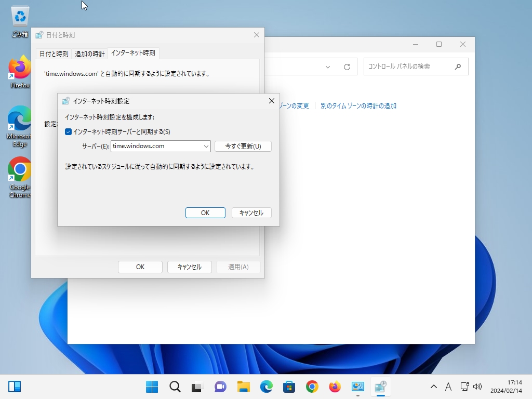Switch to the 日付と時刻 tab
The width and height of the screenshot is (532, 399).
tap(54, 54)
